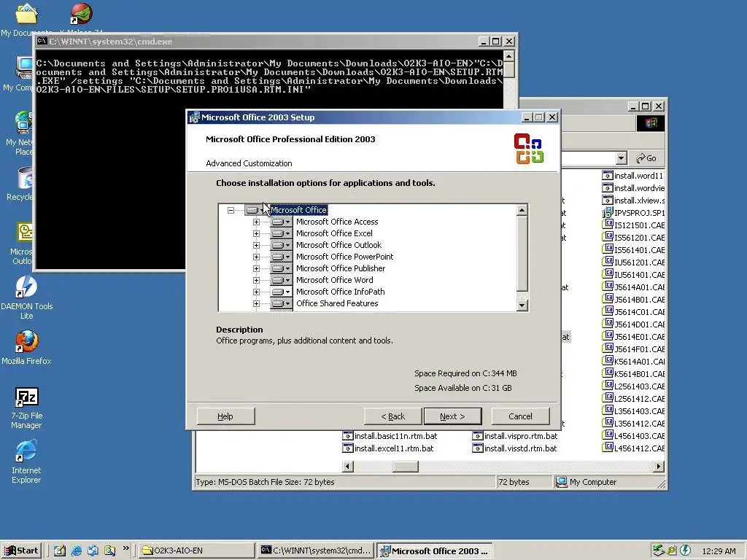
Task: Open install-state dropdown for Microsoft Office PowerPoint
Action: click(x=281, y=257)
